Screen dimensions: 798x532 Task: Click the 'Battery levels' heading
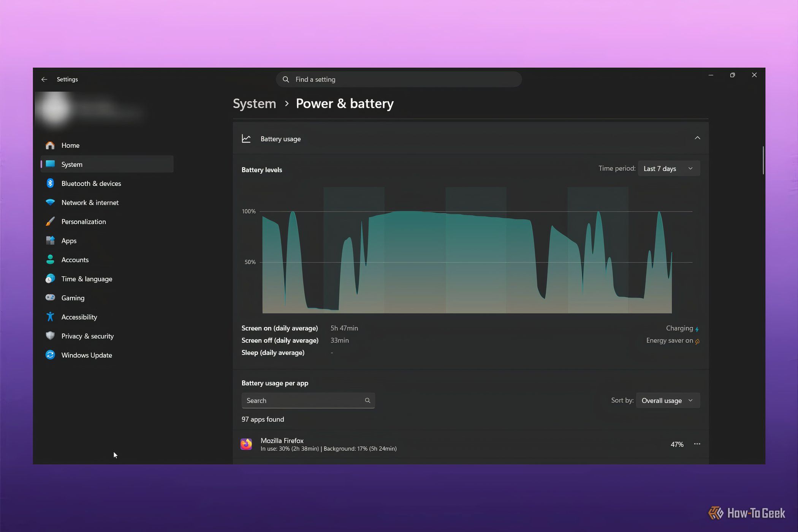[x=262, y=170]
